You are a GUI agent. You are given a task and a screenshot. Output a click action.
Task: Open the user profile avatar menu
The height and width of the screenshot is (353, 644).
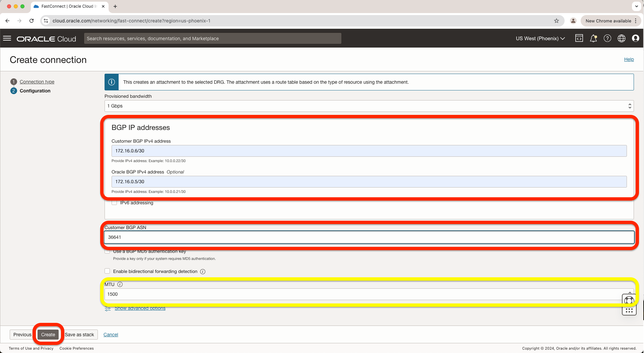click(635, 39)
